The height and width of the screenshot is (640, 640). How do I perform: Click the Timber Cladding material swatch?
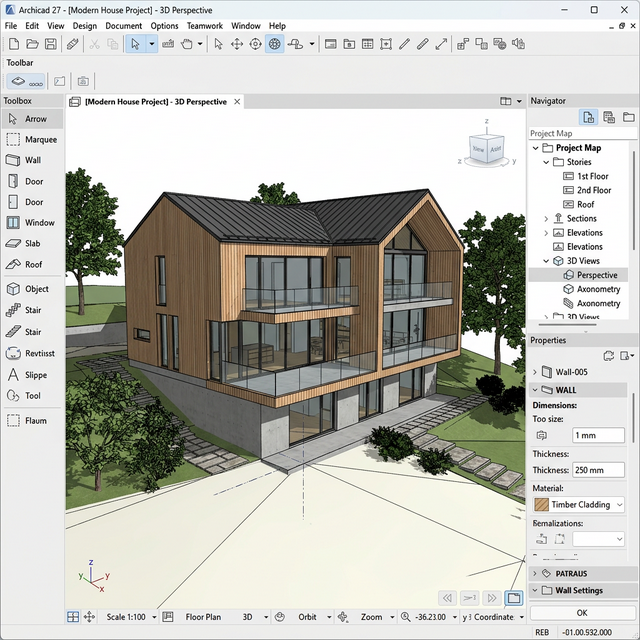click(x=541, y=504)
